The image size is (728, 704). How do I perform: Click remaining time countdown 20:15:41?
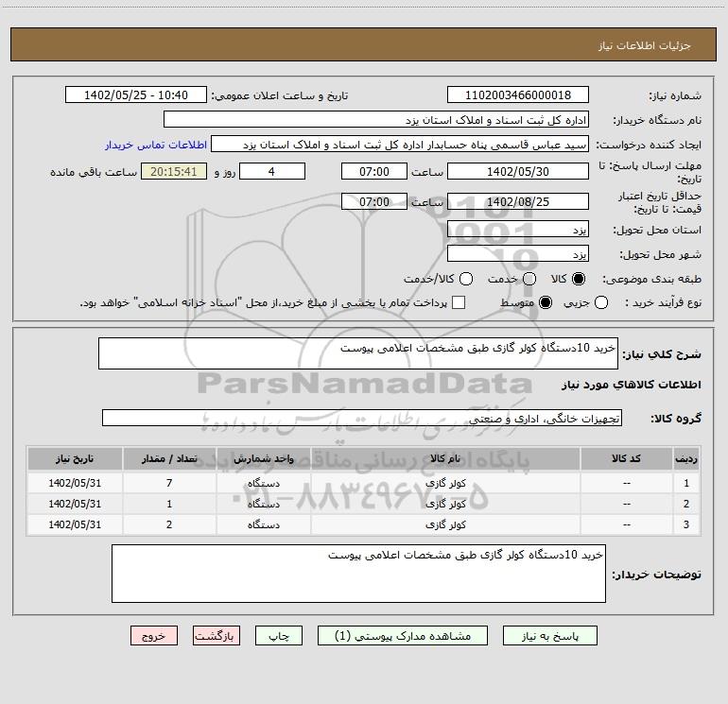click(x=174, y=171)
